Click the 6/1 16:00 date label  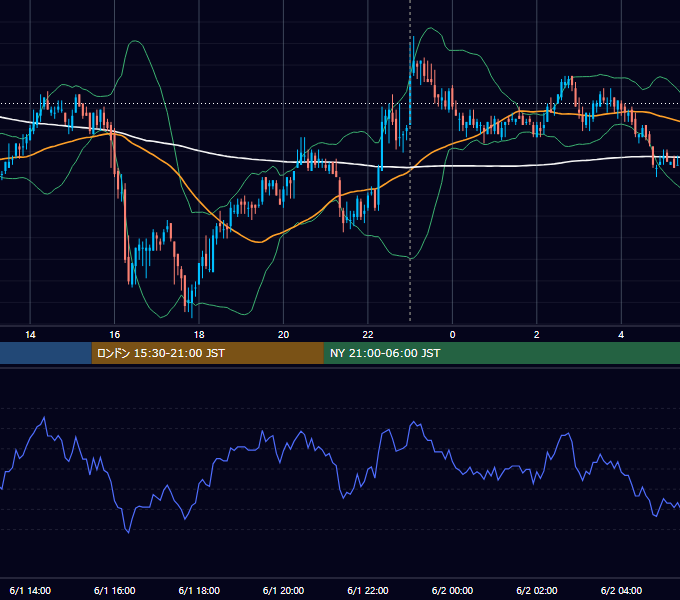point(114,590)
